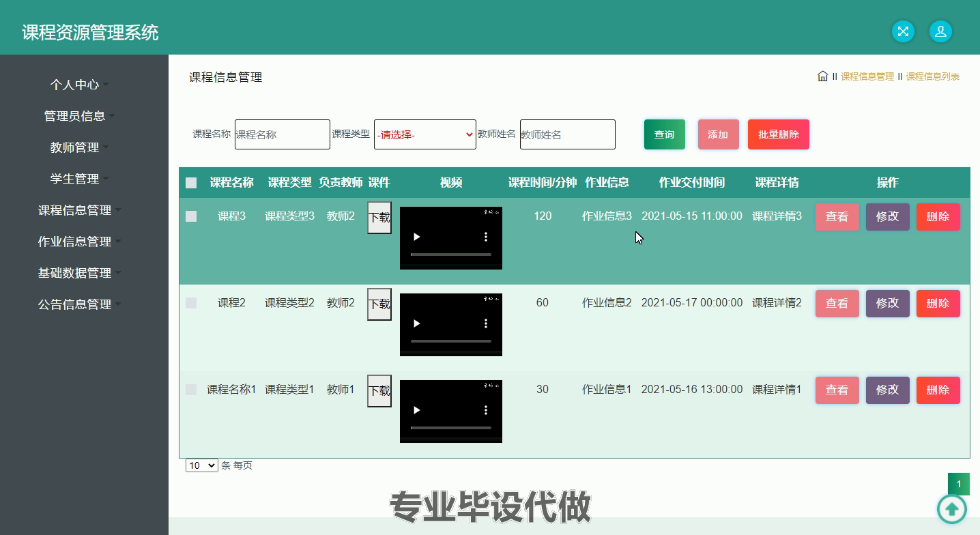Open video options menu for 课程3
This screenshot has width=980, height=535.
point(486,237)
